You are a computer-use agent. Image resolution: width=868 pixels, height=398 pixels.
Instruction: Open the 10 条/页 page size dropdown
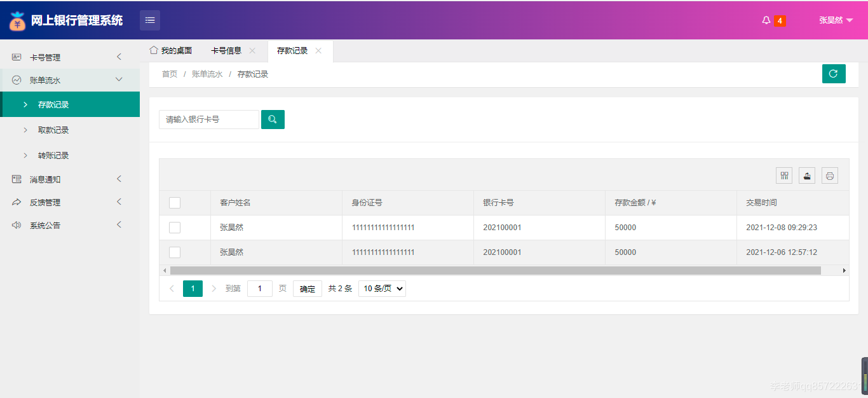click(x=382, y=289)
